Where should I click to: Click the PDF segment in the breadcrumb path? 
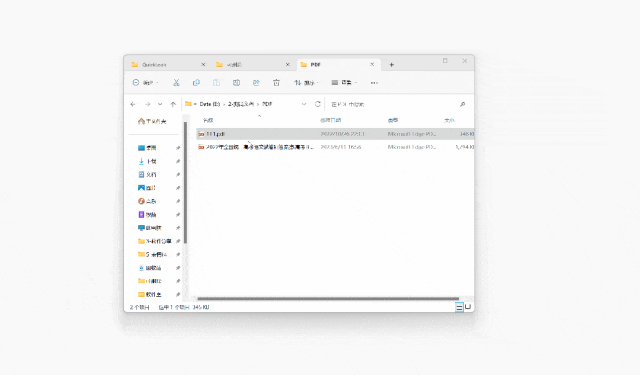coord(267,104)
